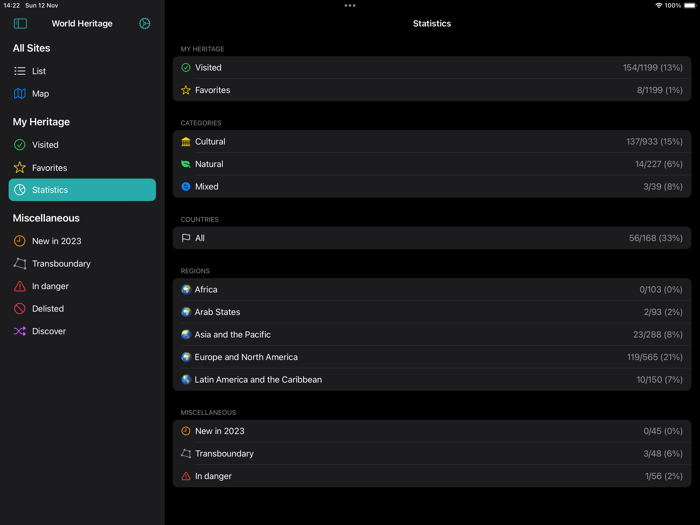Image resolution: width=700 pixels, height=525 pixels.
Task: Open the Visited statistics row
Action: (x=432, y=67)
